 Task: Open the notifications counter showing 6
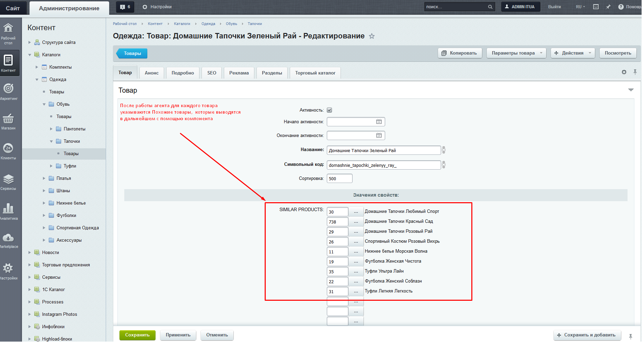pyautogui.click(x=125, y=7)
